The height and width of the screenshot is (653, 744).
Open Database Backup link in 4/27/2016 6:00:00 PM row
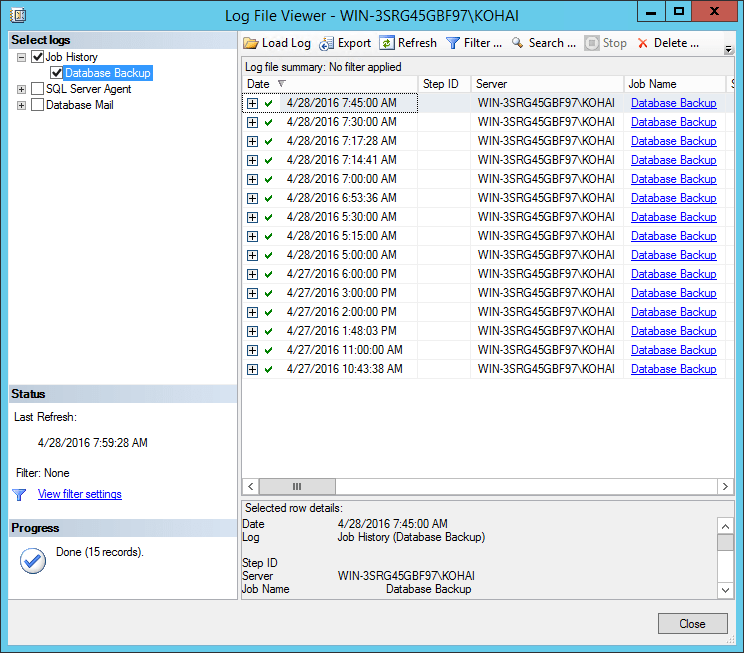pyautogui.click(x=673, y=274)
